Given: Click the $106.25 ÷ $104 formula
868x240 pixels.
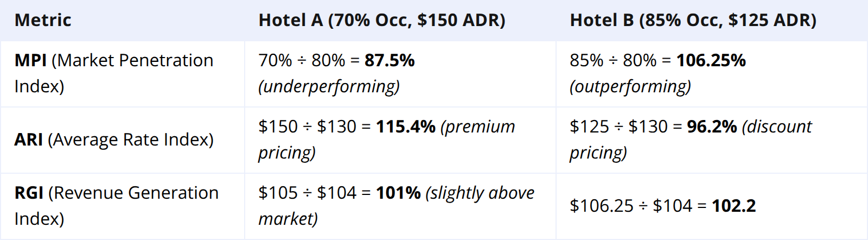Looking at the screenshot, I should click(631, 206).
